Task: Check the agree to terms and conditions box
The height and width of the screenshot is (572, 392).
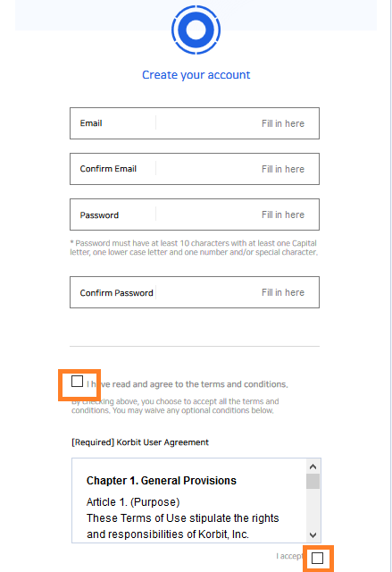Action: (77, 382)
